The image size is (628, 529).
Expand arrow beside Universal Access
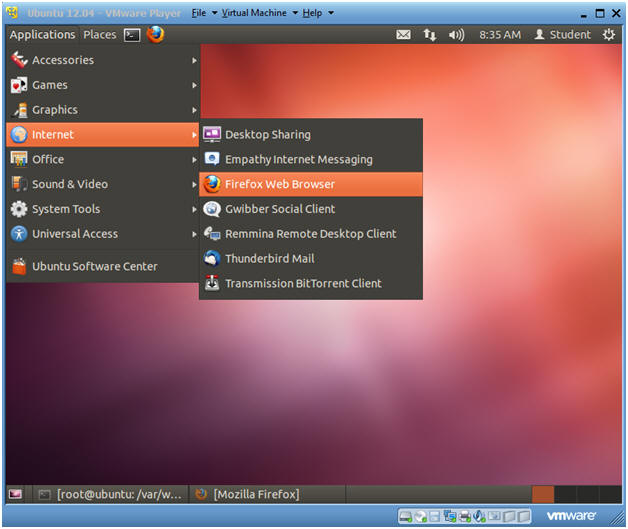tap(194, 234)
